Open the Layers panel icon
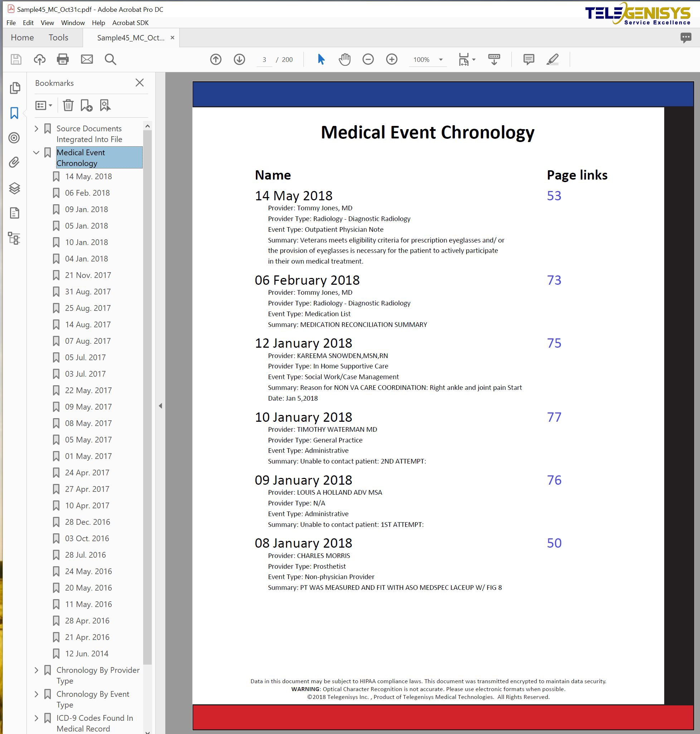The image size is (700, 734). [x=14, y=189]
